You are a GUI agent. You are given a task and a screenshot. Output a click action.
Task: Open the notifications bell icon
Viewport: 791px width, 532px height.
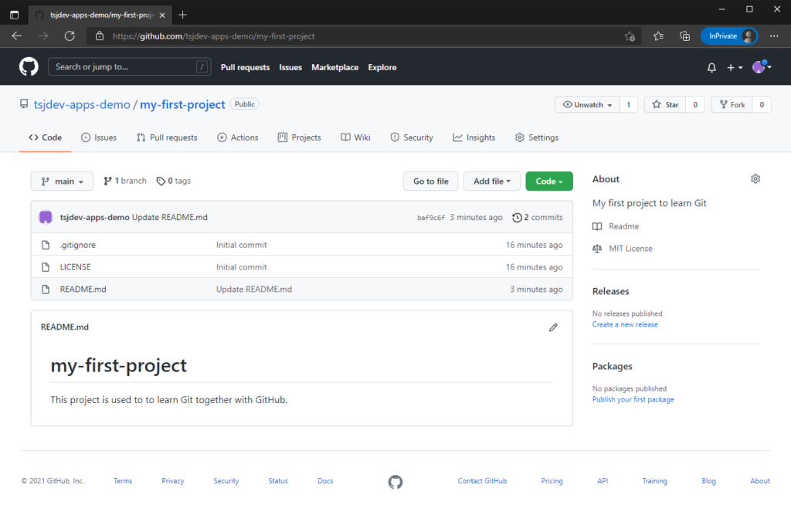pyautogui.click(x=711, y=68)
